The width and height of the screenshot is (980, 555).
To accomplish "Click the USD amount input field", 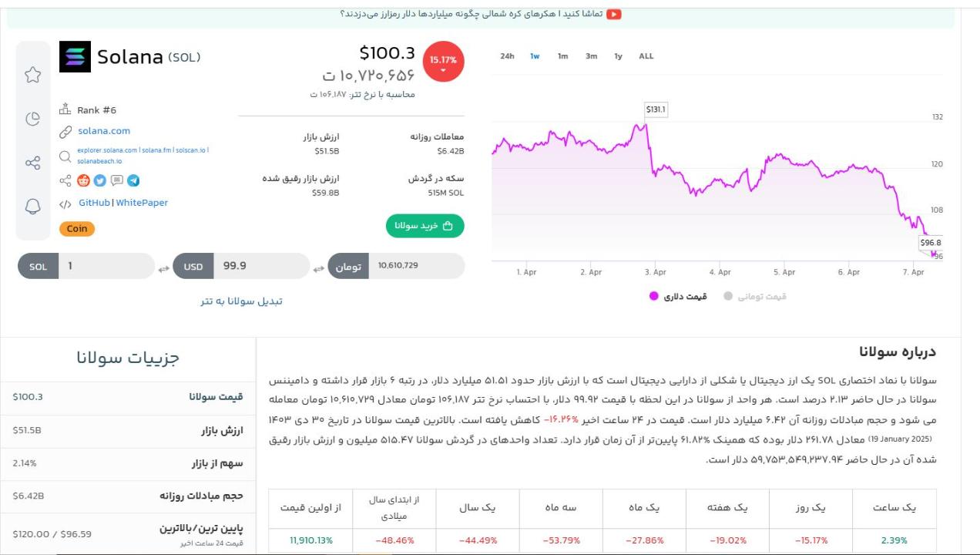I will click(260, 266).
